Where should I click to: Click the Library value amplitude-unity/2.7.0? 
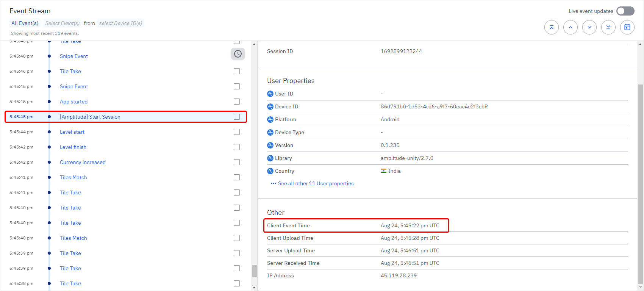[407, 158]
